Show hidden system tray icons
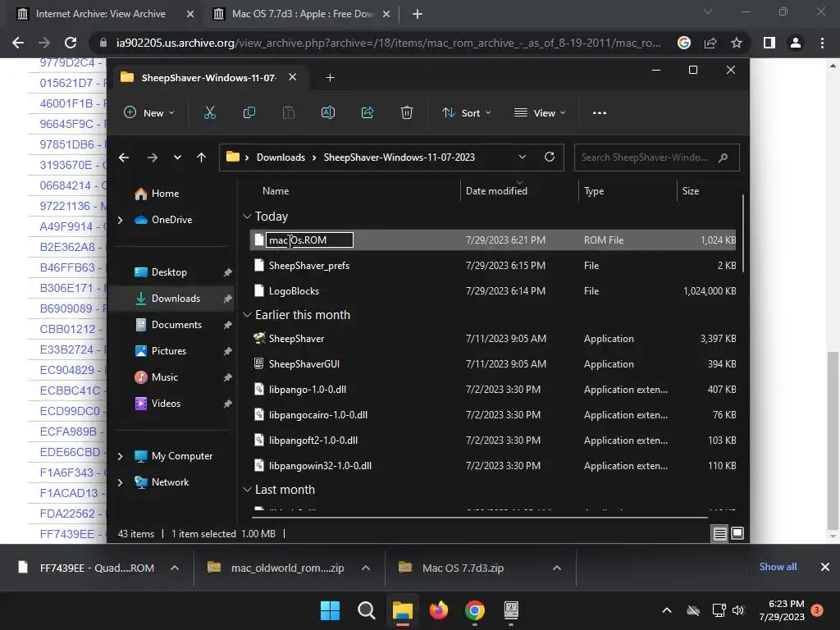The width and height of the screenshot is (840, 630). [x=667, y=610]
